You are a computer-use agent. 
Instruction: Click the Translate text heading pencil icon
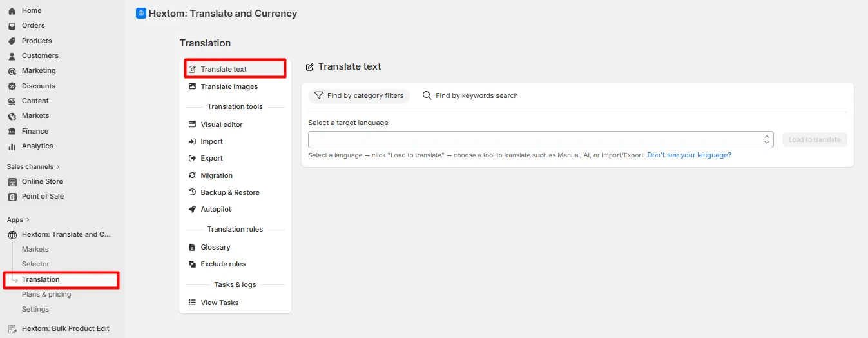pos(309,66)
